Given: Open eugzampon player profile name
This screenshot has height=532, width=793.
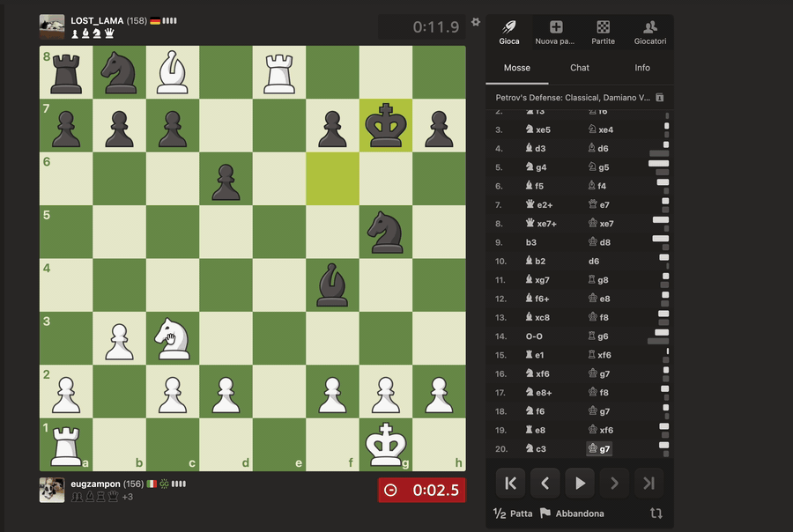Looking at the screenshot, I should click(x=95, y=484).
